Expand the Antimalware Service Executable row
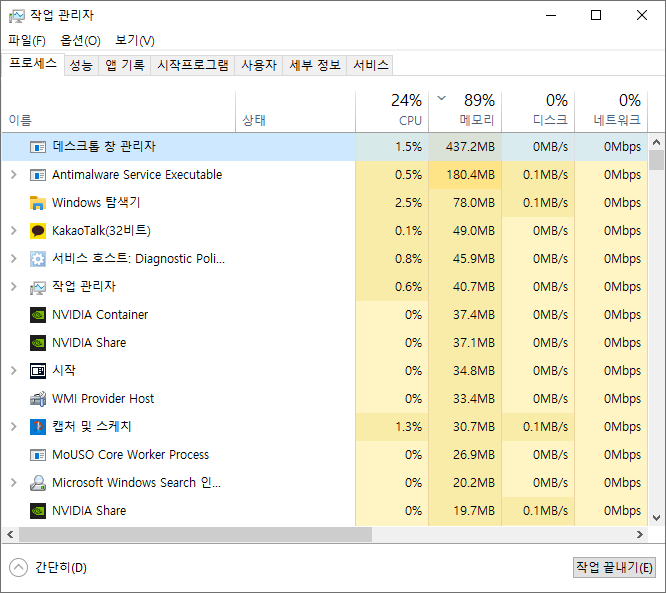 [x=14, y=175]
